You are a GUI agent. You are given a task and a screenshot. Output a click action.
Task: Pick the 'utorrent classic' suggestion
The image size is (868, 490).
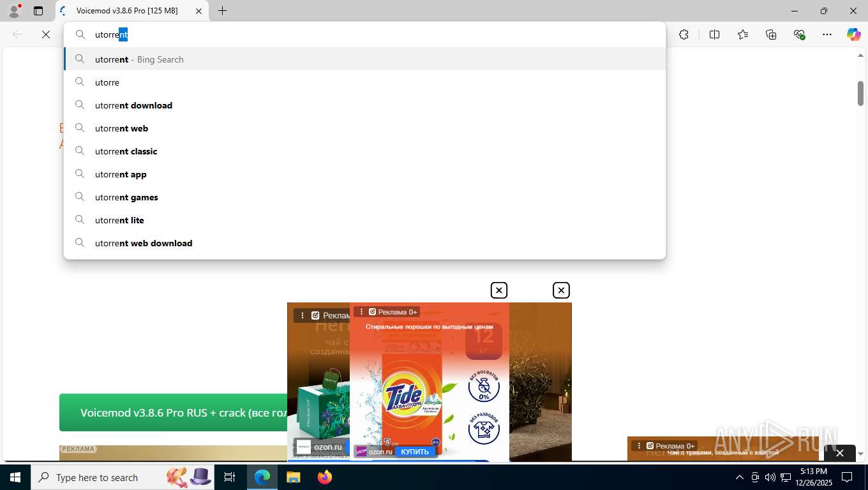click(x=364, y=151)
